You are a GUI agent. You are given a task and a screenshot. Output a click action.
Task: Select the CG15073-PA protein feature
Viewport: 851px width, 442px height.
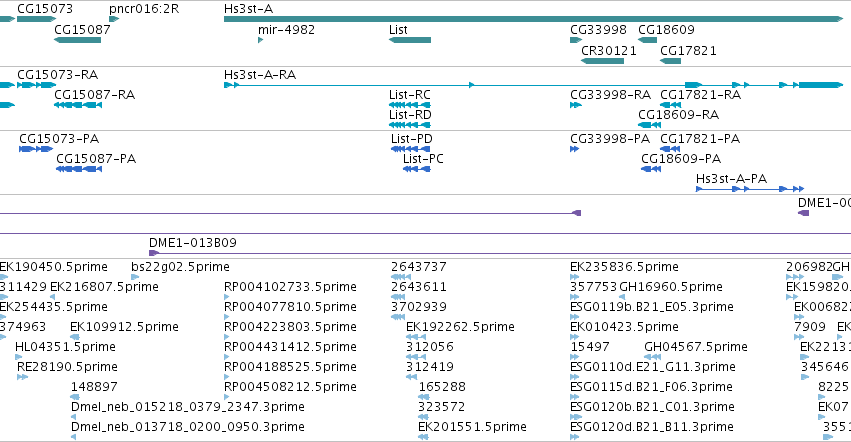coord(36,149)
